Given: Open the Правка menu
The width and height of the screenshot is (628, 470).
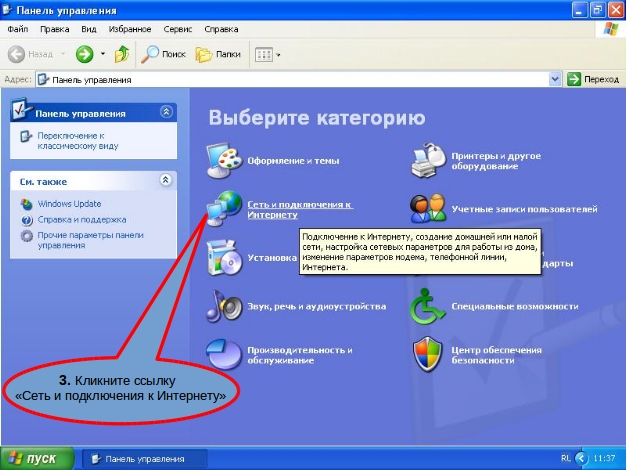Looking at the screenshot, I should (x=54, y=29).
